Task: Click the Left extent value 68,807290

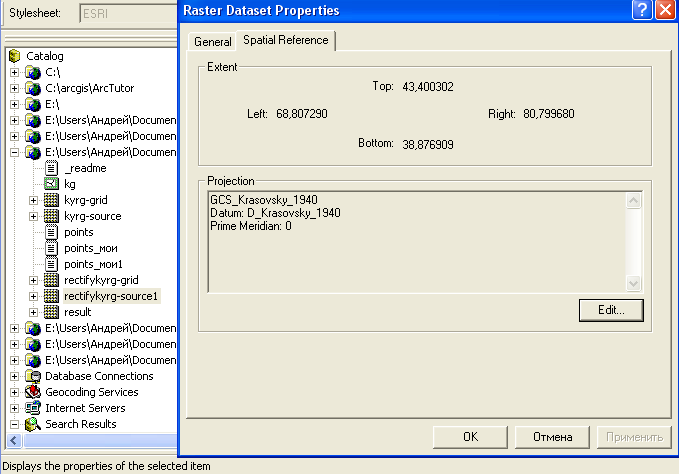Action: pos(302,114)
